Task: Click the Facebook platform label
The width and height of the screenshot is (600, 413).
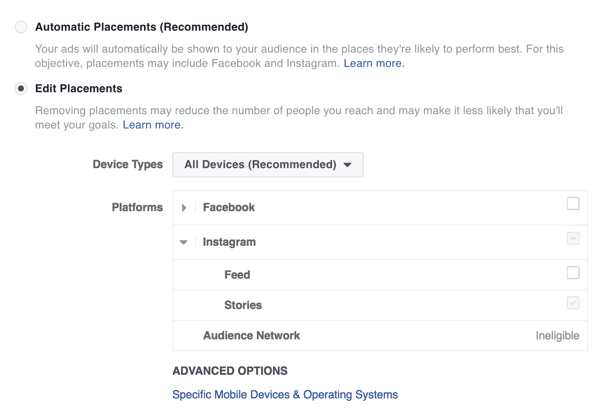Action: click(x=229, y=208)
